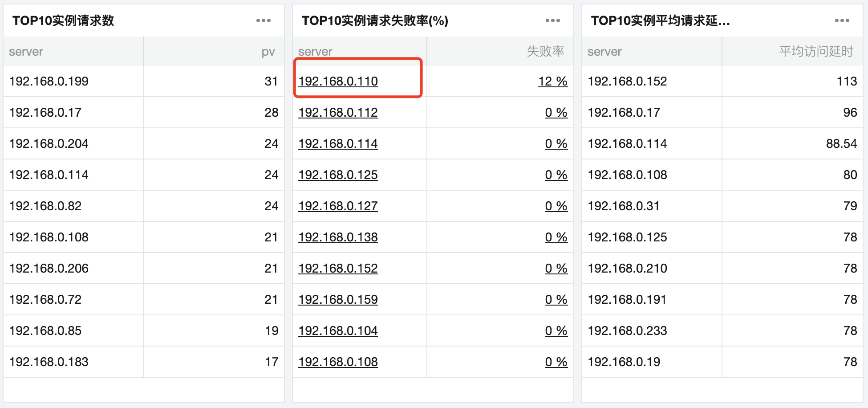Click the 平均访问延时 column header
The width and height of the screenshot is (868, 408).
pos(816,52)
